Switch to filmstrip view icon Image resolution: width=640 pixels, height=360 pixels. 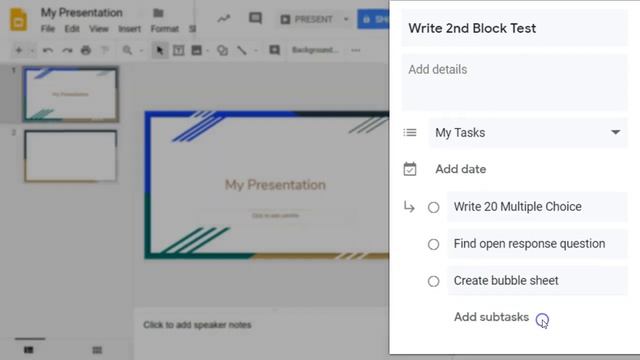(29, 350)
